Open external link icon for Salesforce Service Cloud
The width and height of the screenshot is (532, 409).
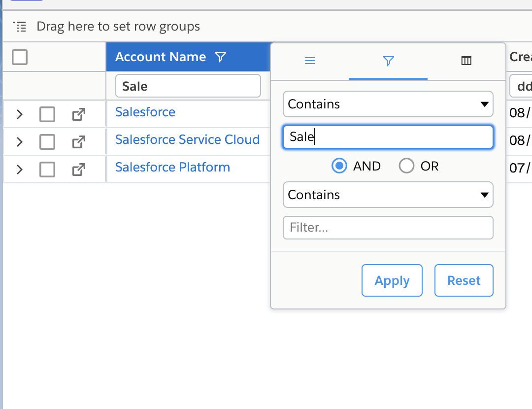[78, 142]
